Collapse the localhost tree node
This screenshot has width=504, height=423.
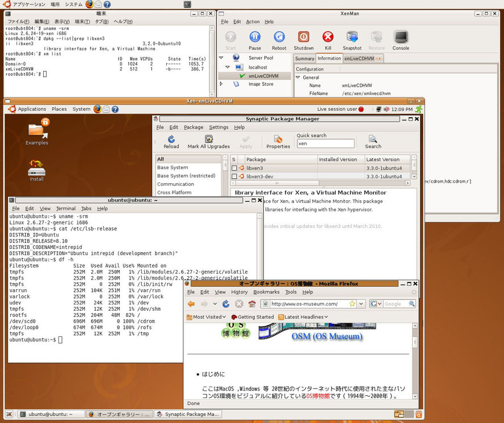228,67
